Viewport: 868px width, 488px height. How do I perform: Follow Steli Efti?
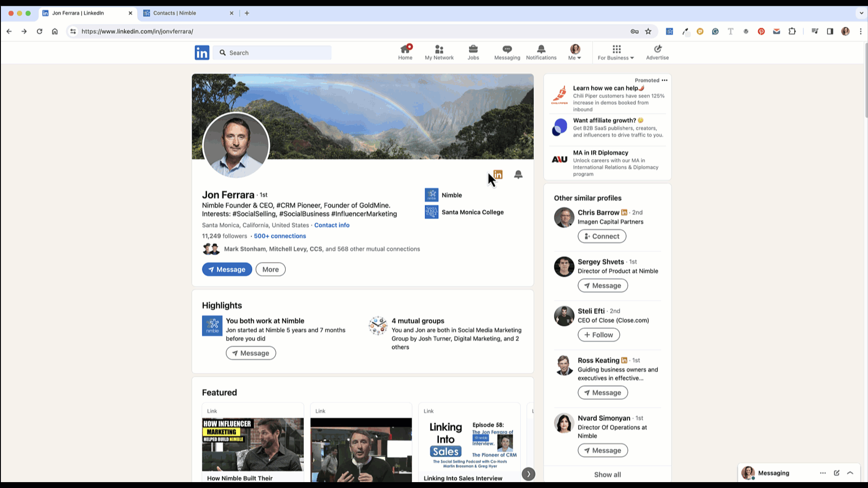599,335
